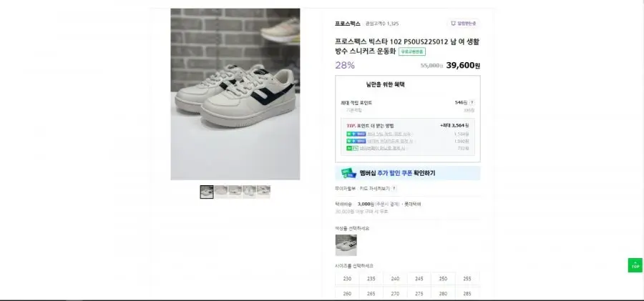Click the main sneaker product image
644x301 pixels.
click(235, 94)
